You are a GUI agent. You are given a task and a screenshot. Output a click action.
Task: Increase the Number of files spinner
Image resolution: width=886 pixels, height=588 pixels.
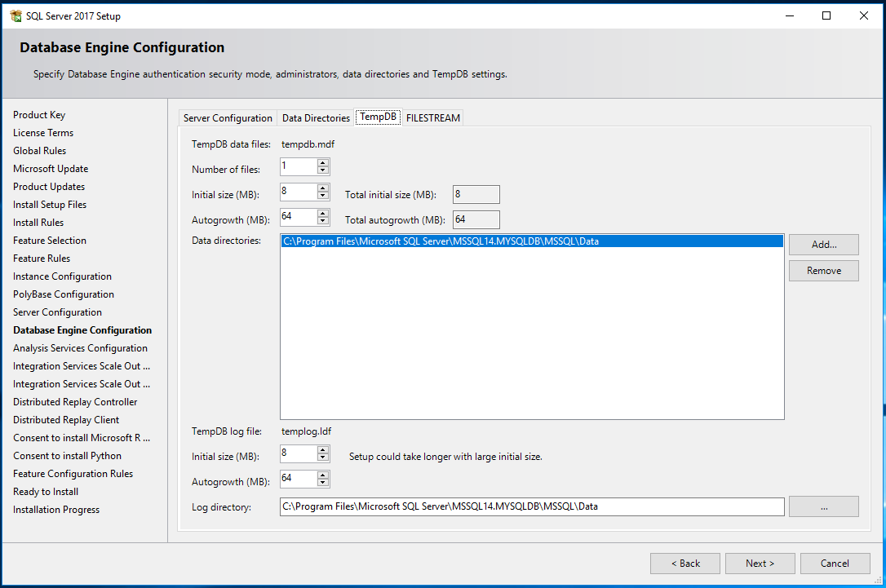[324, 162]
